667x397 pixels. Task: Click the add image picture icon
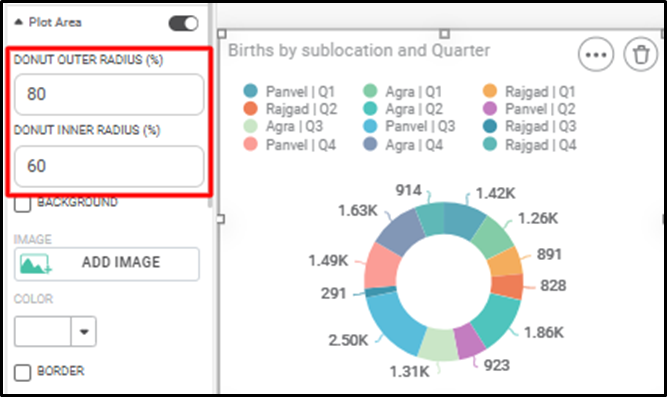pyautogui.click(x=35, y=264)
